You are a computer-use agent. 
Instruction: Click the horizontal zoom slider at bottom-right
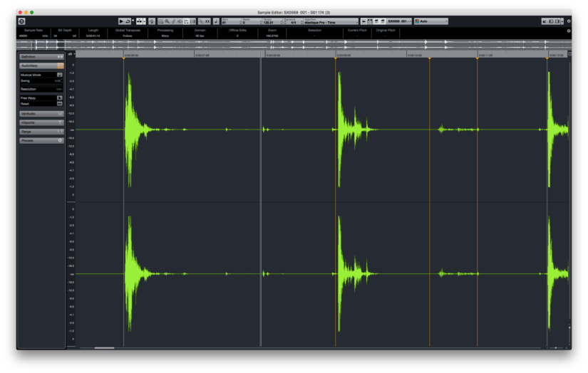[x=556, y=348]
